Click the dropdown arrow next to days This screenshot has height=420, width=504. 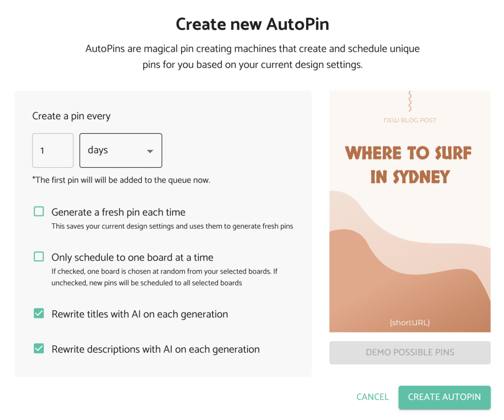click(150, 151)
